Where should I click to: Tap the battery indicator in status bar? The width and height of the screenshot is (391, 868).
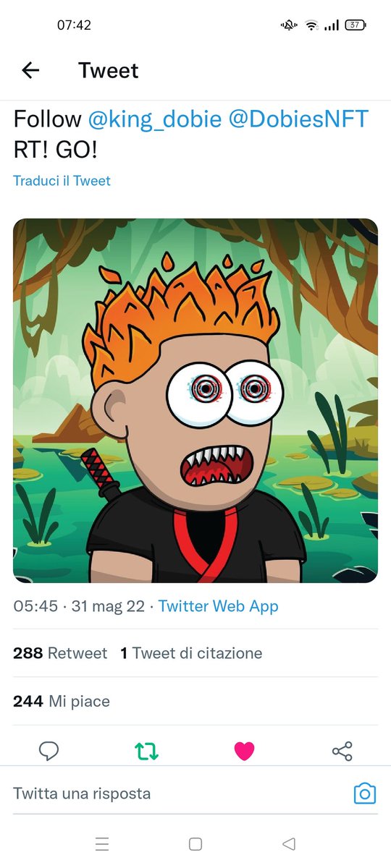(356, 25)
